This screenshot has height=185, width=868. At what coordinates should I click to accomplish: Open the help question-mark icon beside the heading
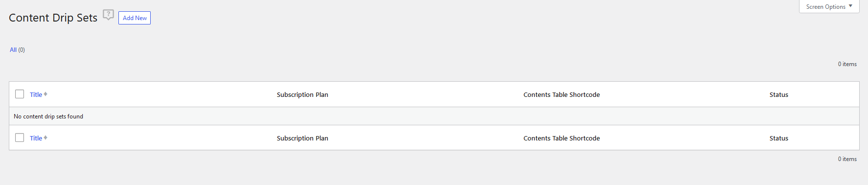click(x=109, y=15)
